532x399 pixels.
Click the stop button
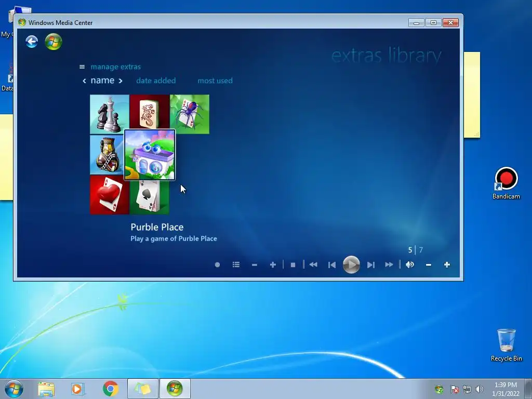tap(293, 264)
